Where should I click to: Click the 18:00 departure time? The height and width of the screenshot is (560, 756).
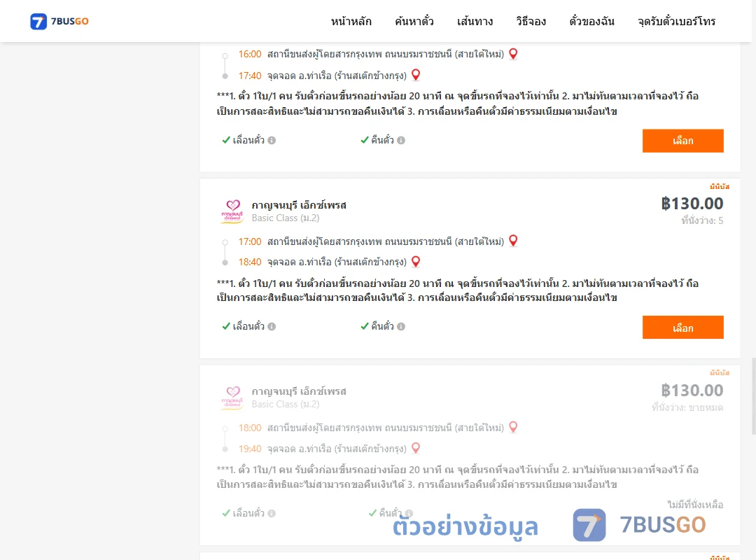click(250, 428)
